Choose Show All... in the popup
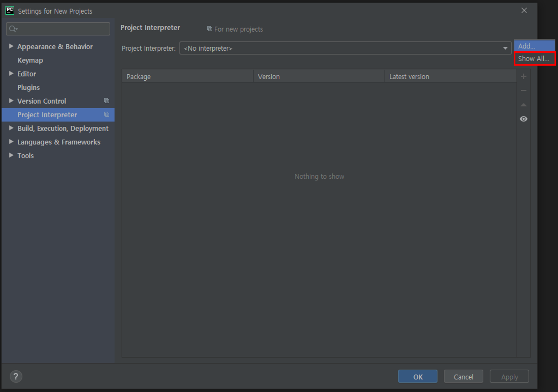The height and width of the screenshot is (392, 558). [x=534, y=59]
